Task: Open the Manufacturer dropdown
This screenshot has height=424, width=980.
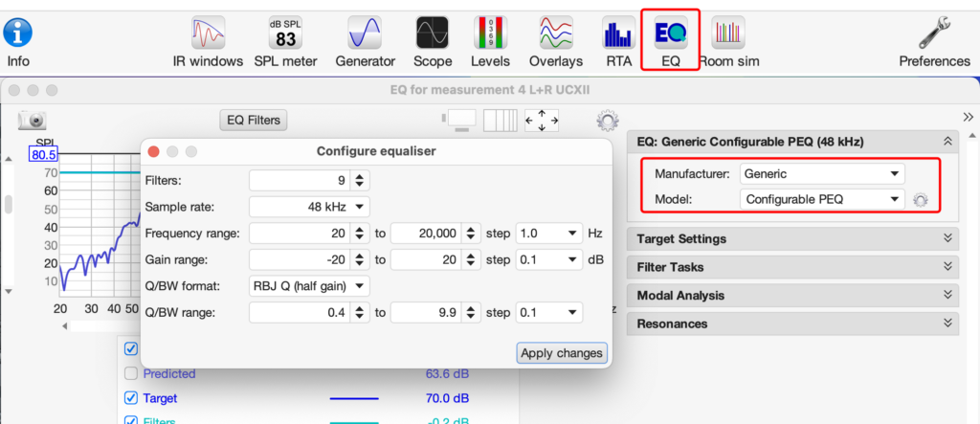Action: (x=821, y=174)
